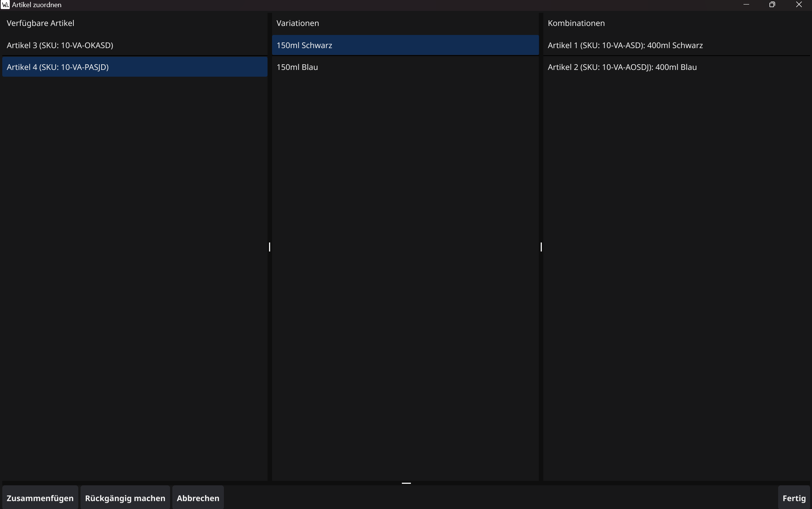
Task: Click the Artikel zuordnen title bar text
Action: (x=36, y=5)
